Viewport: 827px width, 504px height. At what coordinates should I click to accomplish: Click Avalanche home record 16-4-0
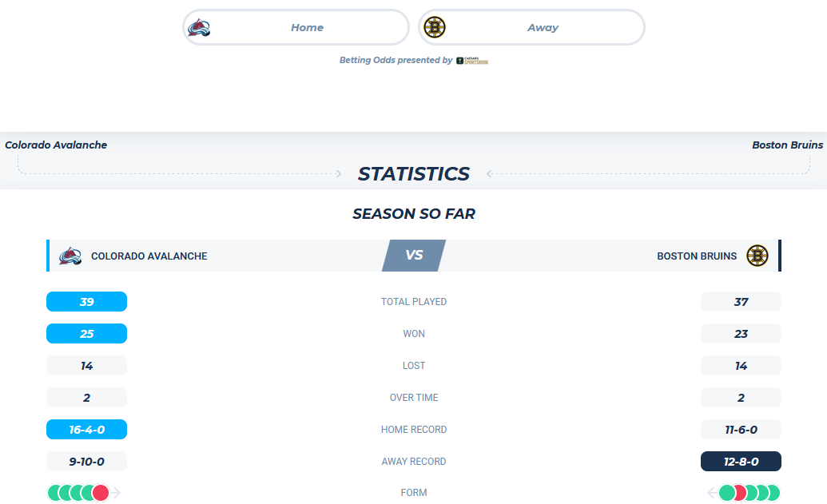pyautogui.click(x=86, y=430)
